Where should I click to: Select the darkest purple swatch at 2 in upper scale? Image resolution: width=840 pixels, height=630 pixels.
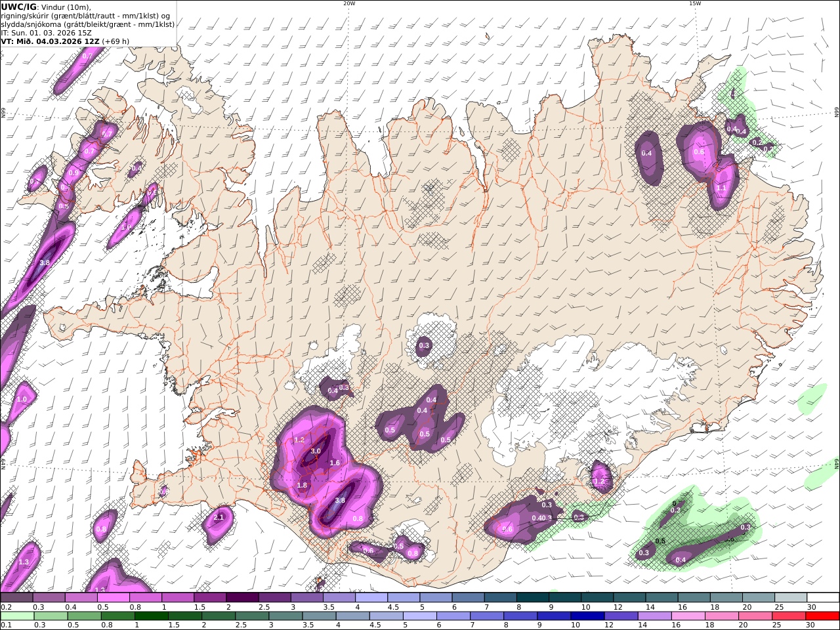click(243, 598)
